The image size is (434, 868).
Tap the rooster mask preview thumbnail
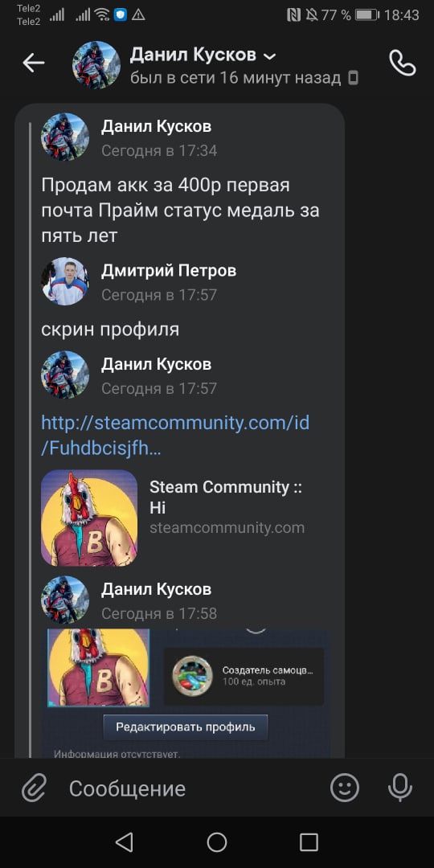click(x=89, y=518)
